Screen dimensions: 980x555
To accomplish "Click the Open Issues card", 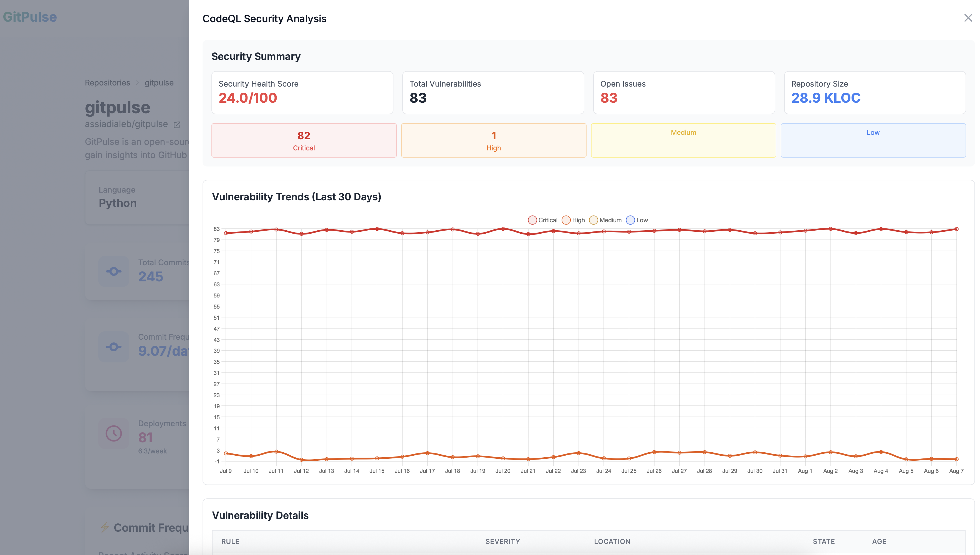I will tap(684, 93).
